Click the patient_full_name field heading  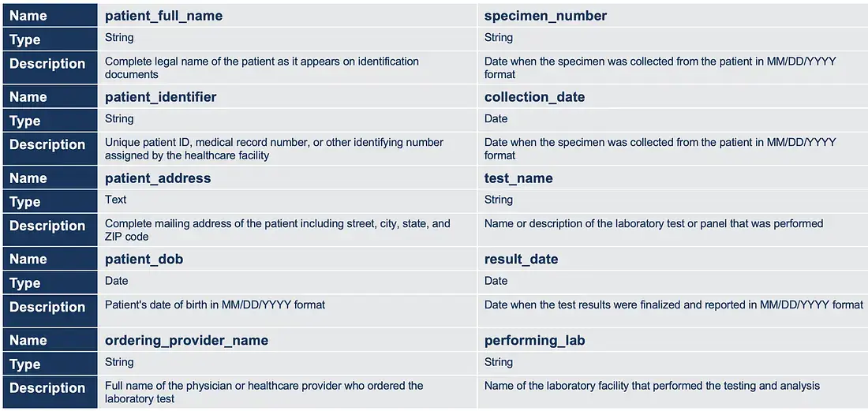163,16
